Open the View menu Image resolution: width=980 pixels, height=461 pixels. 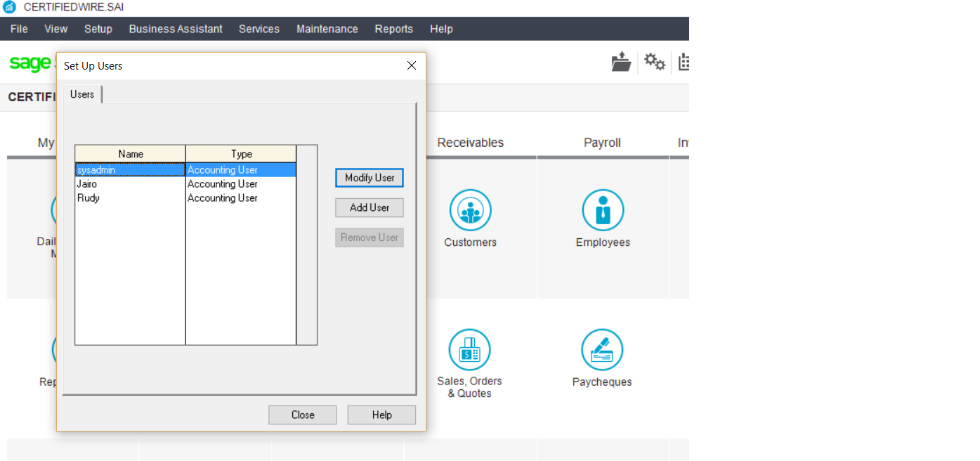pos(56,29)
